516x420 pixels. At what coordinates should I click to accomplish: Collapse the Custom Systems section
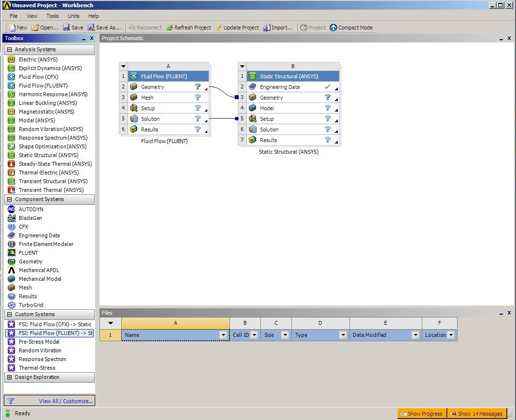[x=10, y=314]
